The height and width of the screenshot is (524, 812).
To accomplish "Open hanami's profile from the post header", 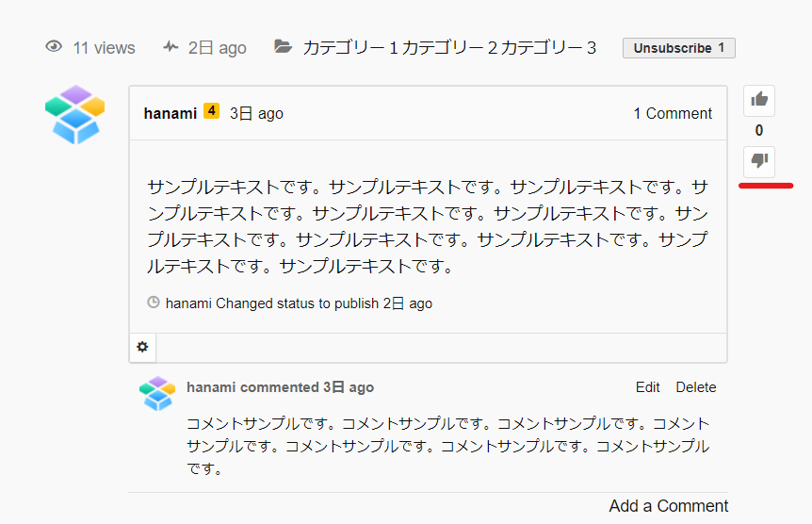I will [x=170, y=113].
